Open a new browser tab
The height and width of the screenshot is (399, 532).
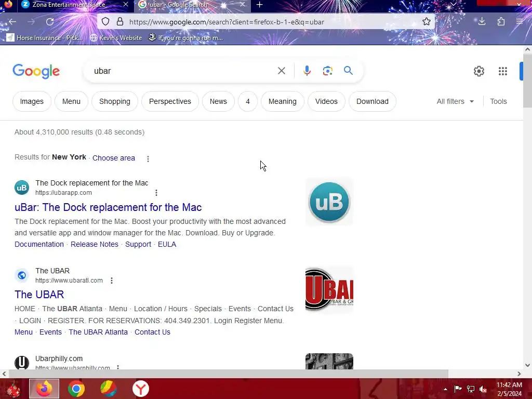[260, 5]
